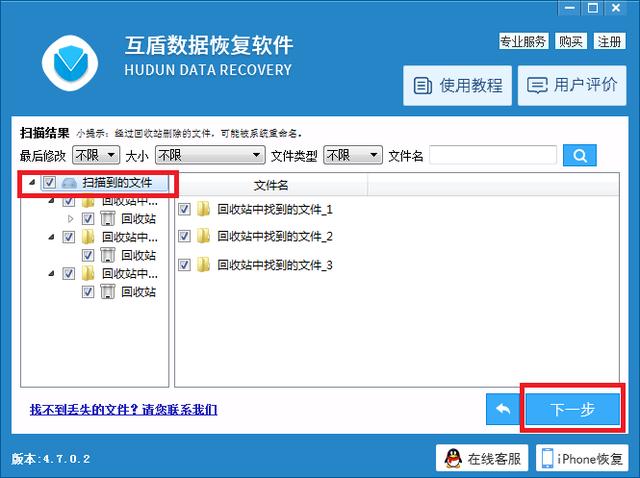Click the 注册 register button
The image size is (640, 478).
(609, 41)
